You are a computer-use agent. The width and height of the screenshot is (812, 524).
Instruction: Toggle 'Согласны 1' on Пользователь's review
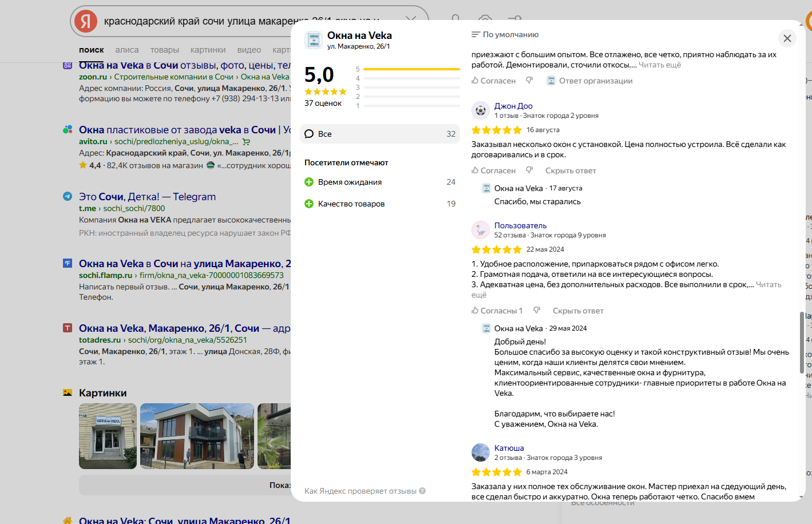click(497, 311)
